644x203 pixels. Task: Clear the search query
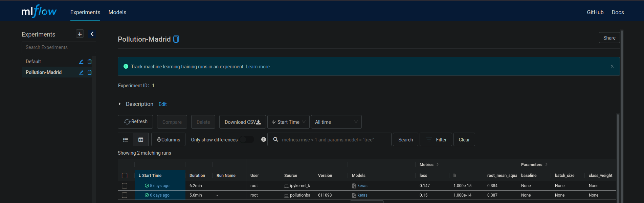[464, 139]
